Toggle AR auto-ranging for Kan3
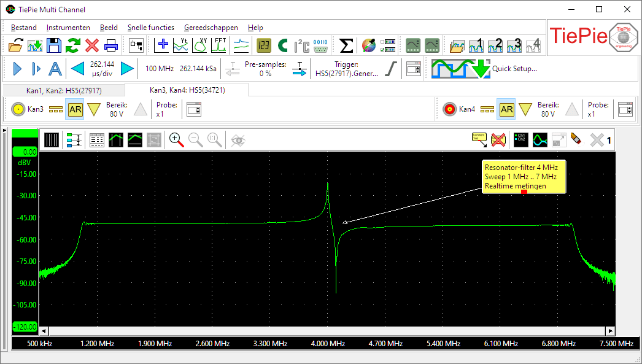Image resolution: width=642 pixels, height=364 pixels. (x=75, y=109)
